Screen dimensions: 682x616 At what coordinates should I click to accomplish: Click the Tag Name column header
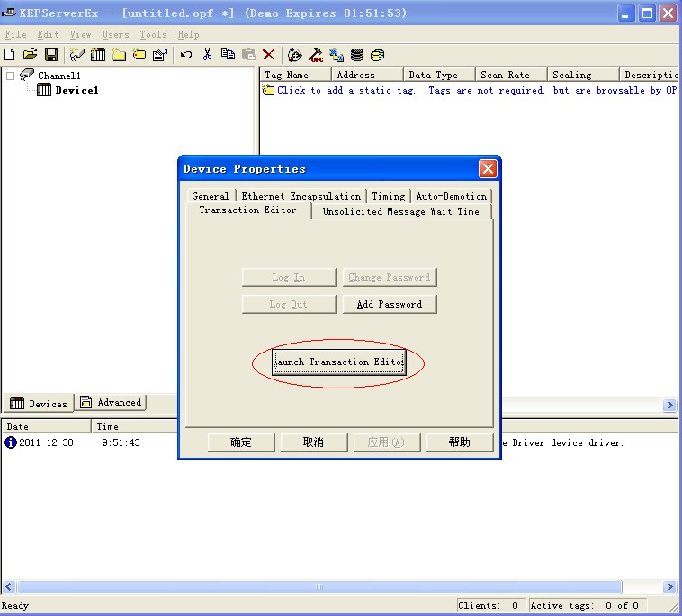point(296,75)
